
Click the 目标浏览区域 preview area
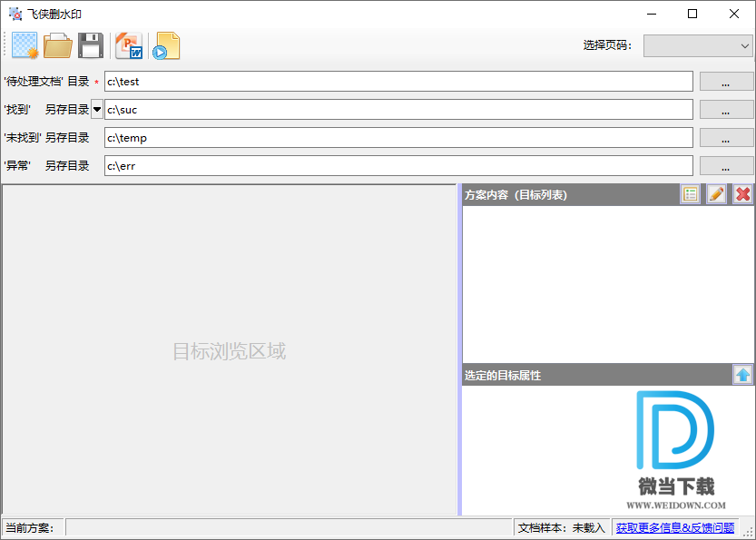point(229,350)
